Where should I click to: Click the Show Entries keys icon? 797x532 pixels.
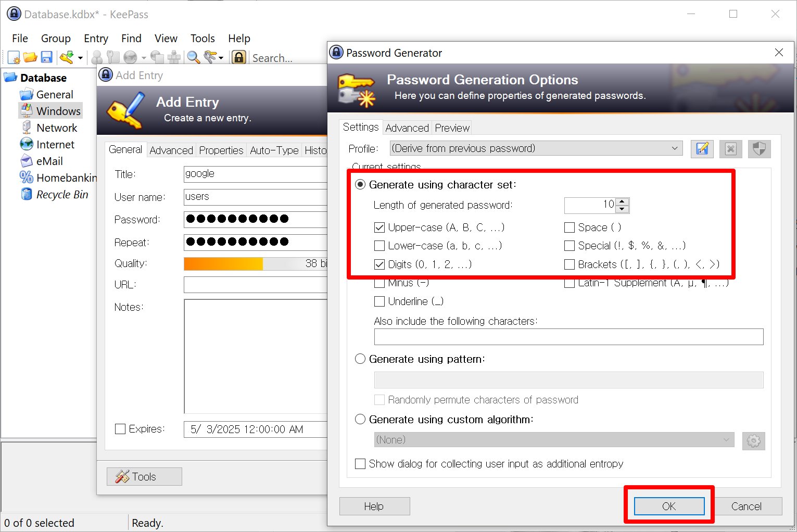[x=210, y=57]
